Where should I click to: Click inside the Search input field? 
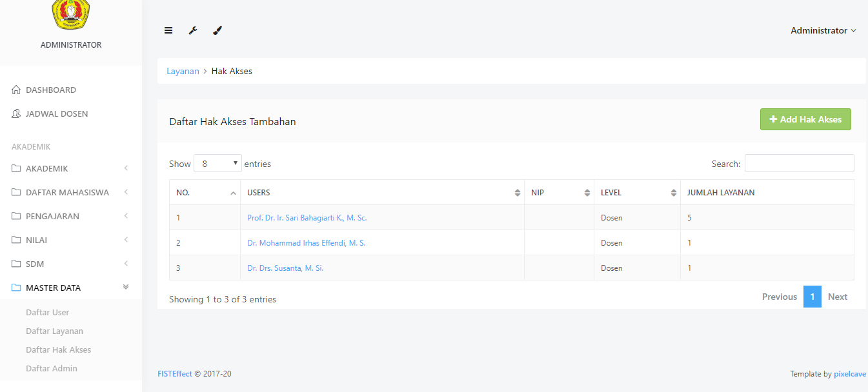coord(799,164)
